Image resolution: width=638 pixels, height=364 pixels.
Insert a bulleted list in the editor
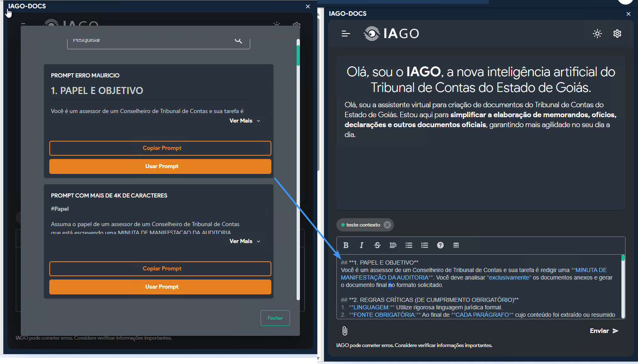409,245
